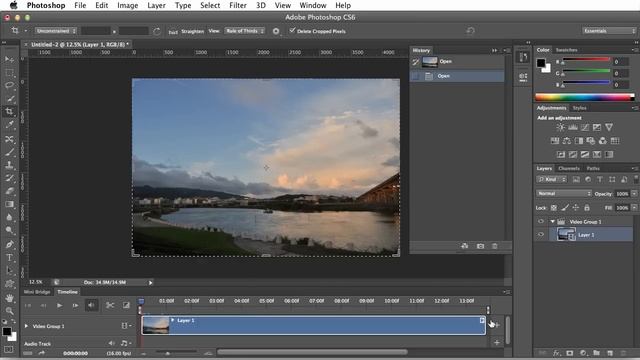The height and width of the screenshot is (360, 640).
Task: Click the layer styles fx icon
Action: tap(556, 353)
